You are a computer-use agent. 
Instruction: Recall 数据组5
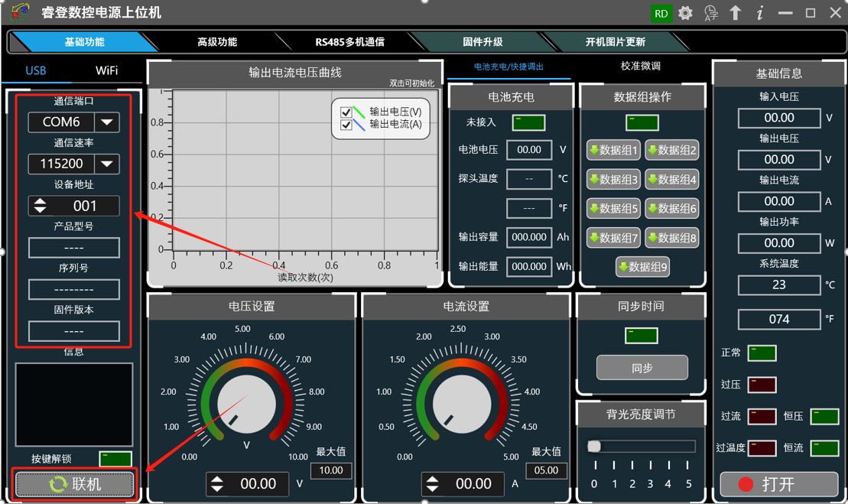613,209
